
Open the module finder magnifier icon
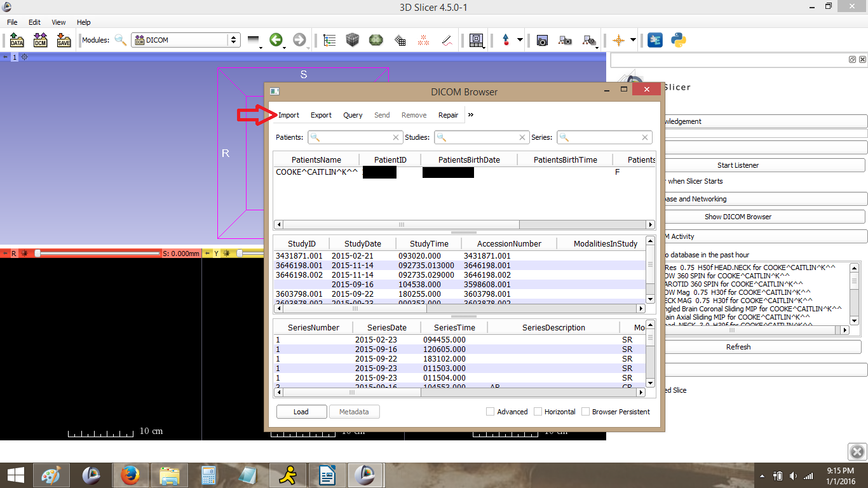[120, 40]
